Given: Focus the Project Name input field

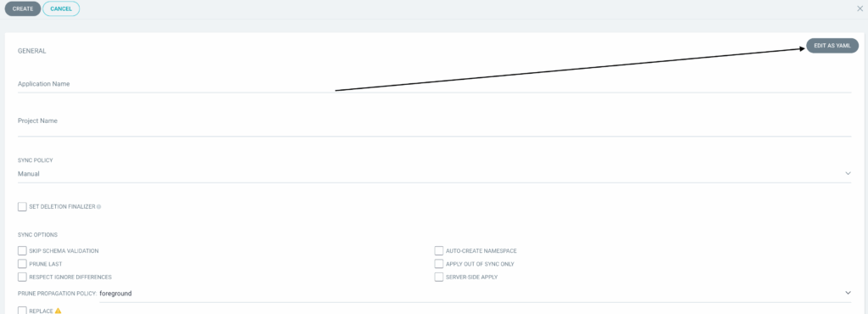Looking at the screenshot, I should tap(434, 125).
